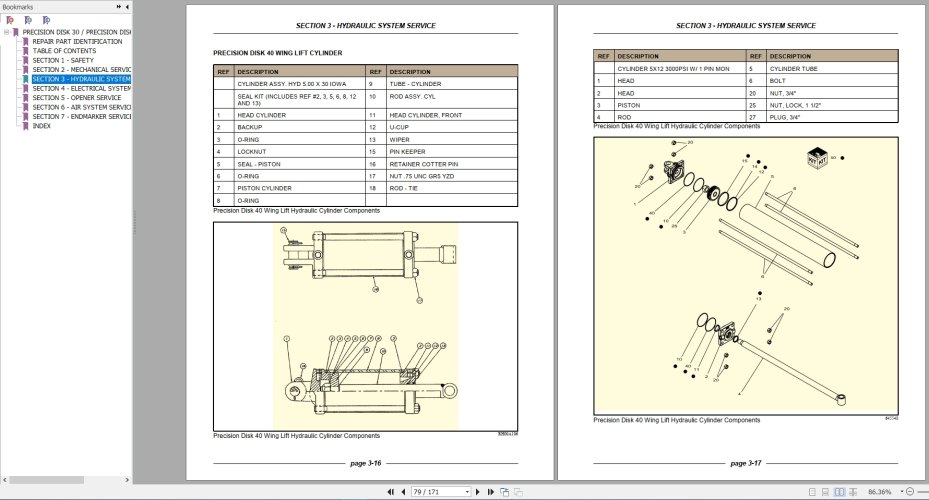Viewport: 929px width, 500px height.
Task: Click the CYLINDER 5X12 3000PSI table cell
Action: [680, 69]
